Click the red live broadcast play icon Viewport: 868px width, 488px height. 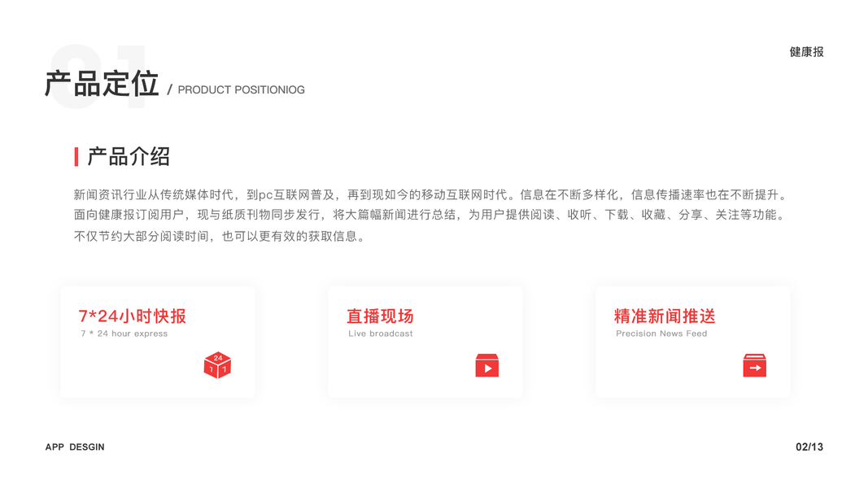coord(487,366)
